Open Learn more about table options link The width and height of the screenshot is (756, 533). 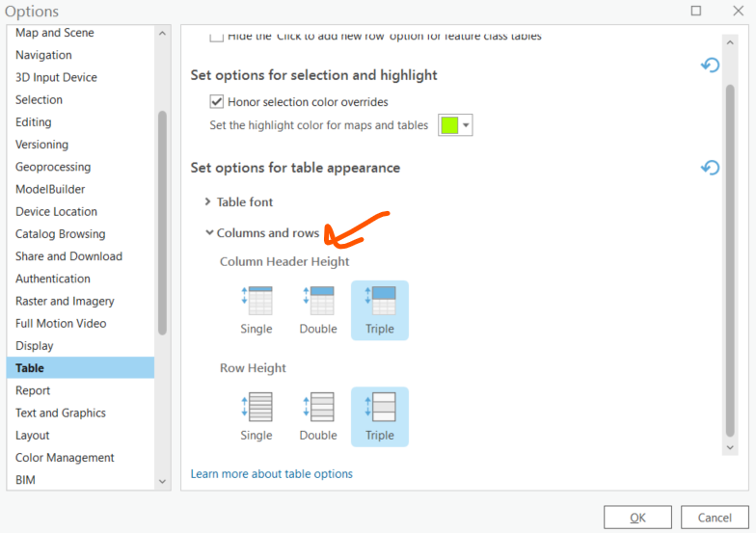click(x=272, y=474)
